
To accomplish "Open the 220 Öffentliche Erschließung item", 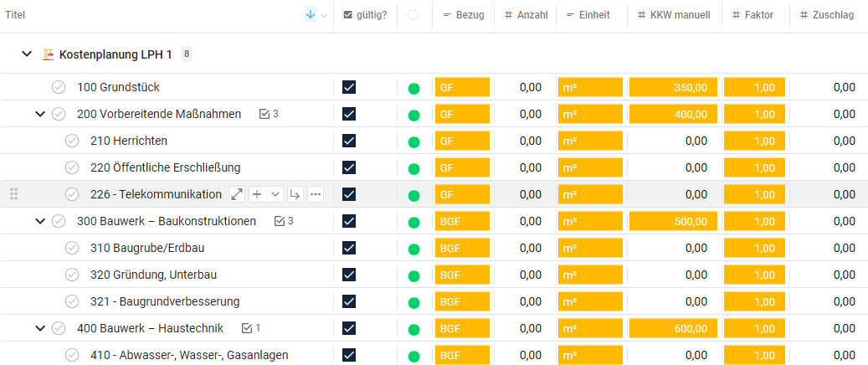I will point(165,167).
